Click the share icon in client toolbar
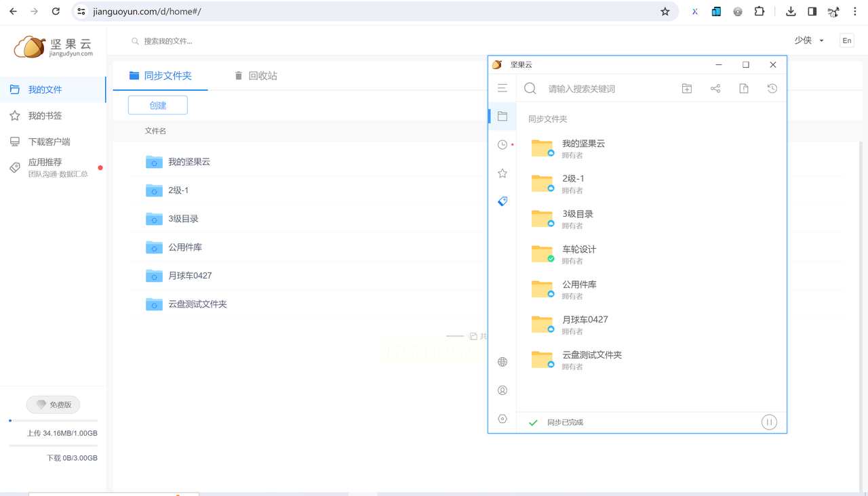868x496 pixels. click(x=715, y=88)
